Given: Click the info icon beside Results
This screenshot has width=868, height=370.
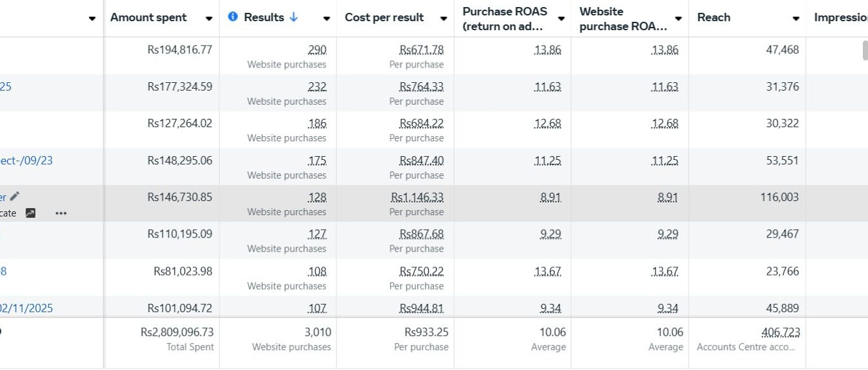Looking at the screenshot, I should point(233,17).
